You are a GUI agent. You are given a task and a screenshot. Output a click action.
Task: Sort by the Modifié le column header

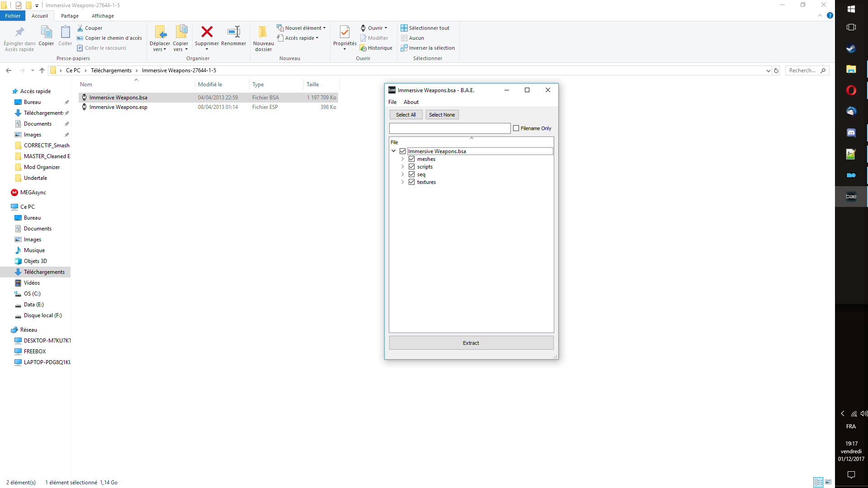pos(222,84)
